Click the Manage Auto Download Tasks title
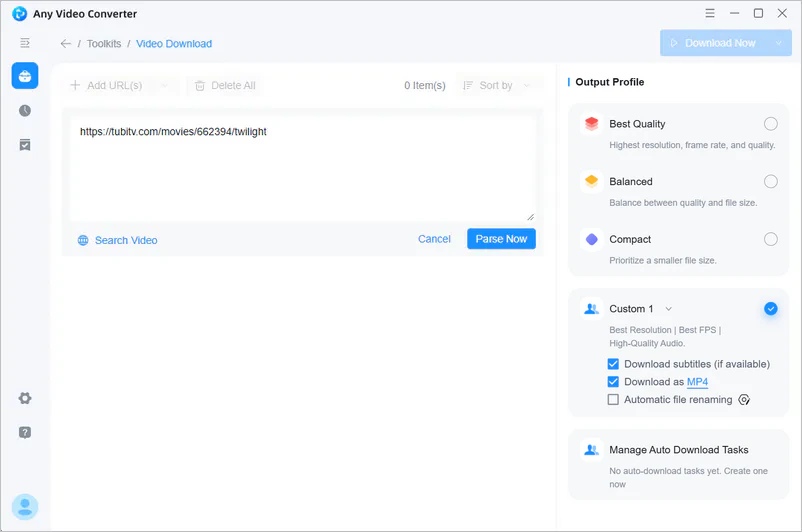802x532 pixels. 679,450
